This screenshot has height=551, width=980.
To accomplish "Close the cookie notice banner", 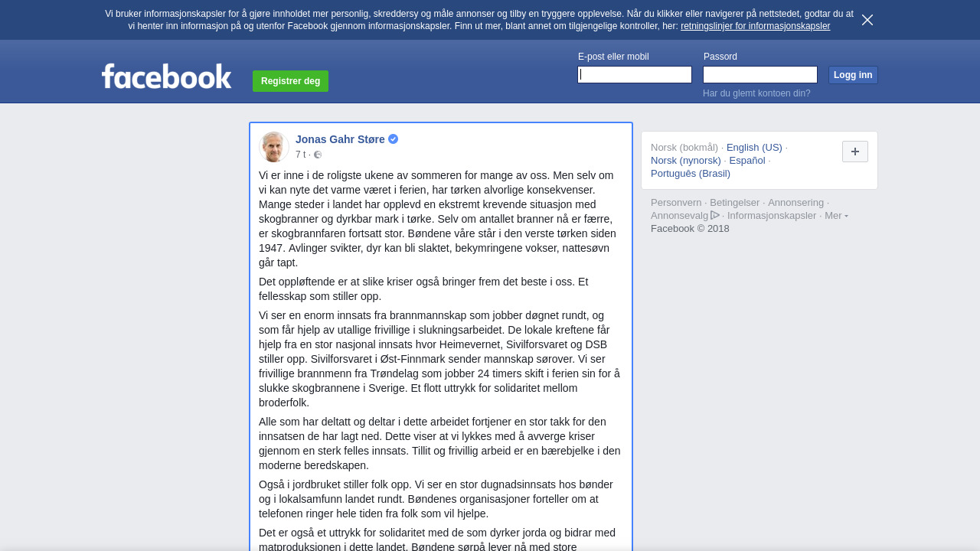I will coord(867,20).
